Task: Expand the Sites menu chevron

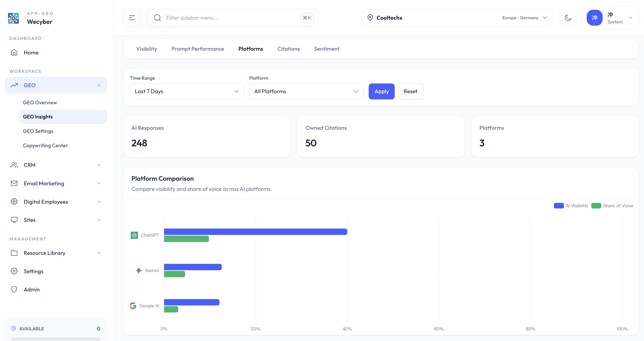Action: tap(99, 220)
